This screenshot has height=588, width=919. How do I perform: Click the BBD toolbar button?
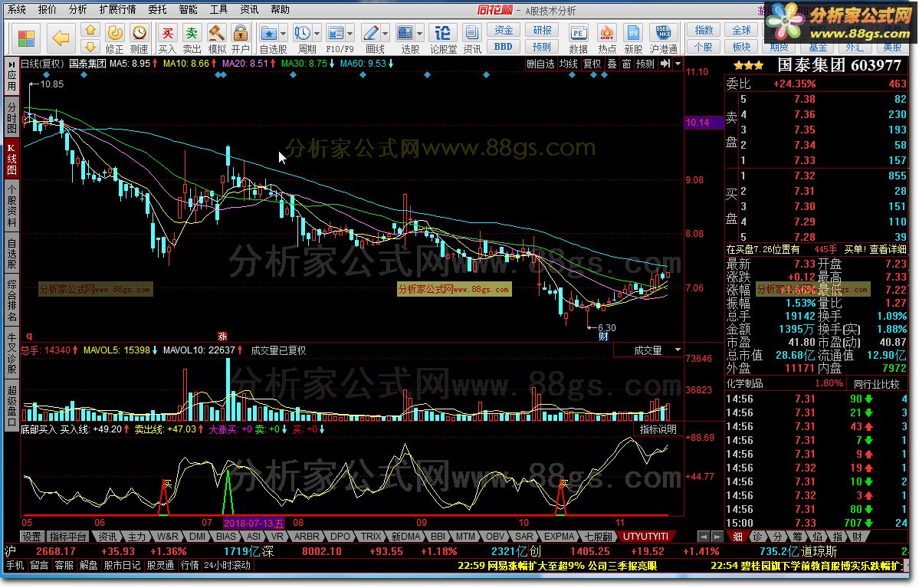click(x=504, y=46)
